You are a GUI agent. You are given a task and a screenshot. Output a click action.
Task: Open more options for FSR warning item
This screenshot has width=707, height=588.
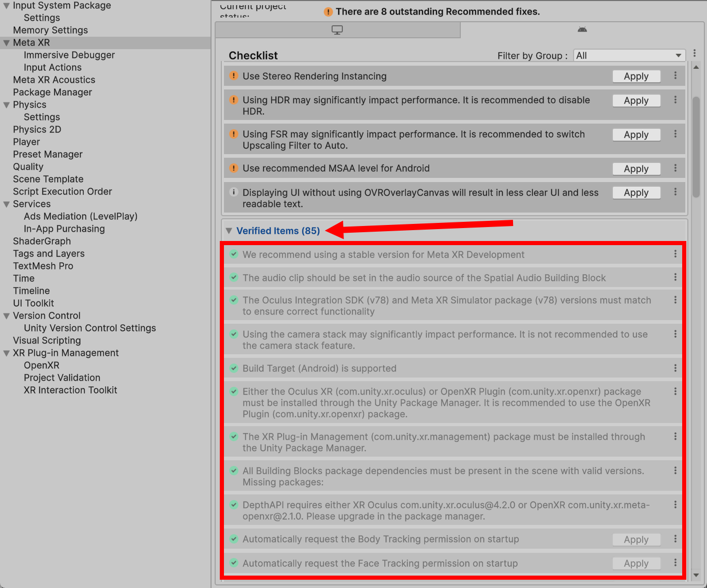tap(675, 134)
